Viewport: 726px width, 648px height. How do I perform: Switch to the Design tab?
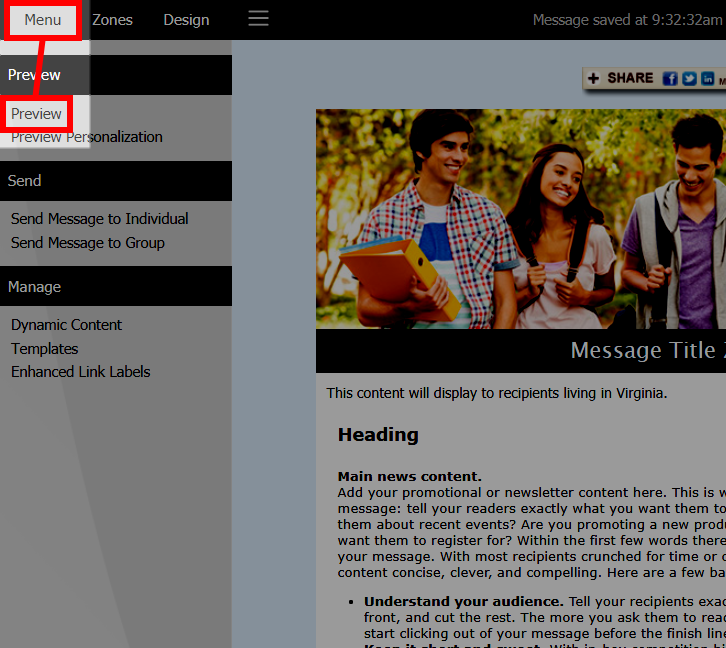point(186,20)
